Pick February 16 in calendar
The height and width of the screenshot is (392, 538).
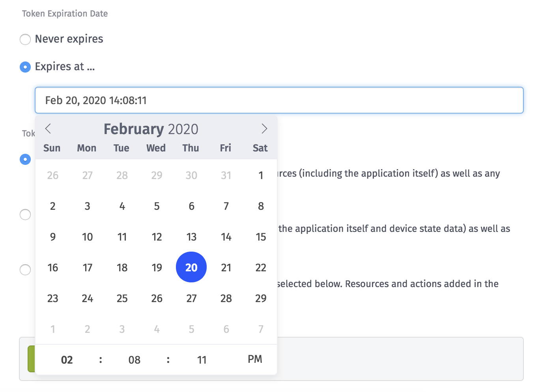52,267
